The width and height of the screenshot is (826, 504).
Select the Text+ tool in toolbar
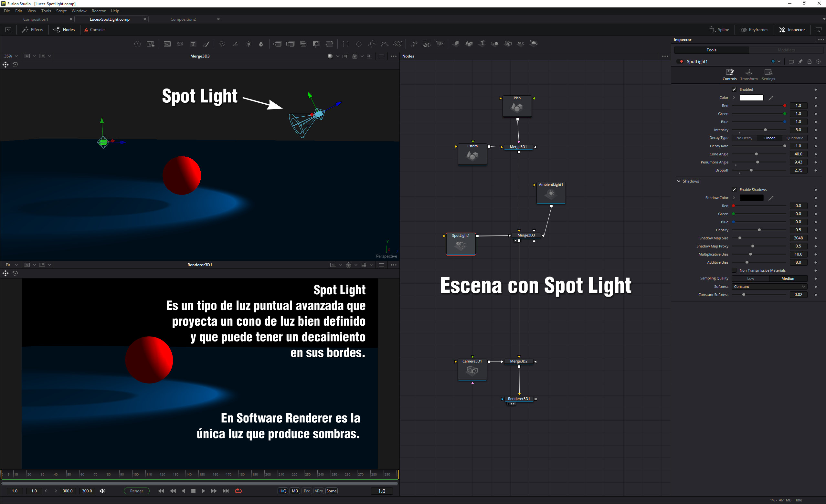click(193, 44)
